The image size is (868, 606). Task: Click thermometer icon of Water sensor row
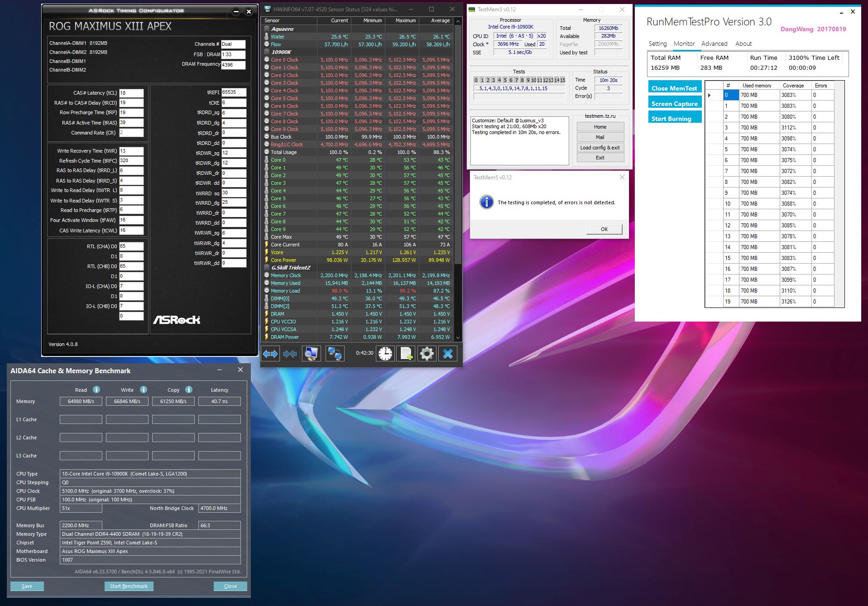[267, 37]
